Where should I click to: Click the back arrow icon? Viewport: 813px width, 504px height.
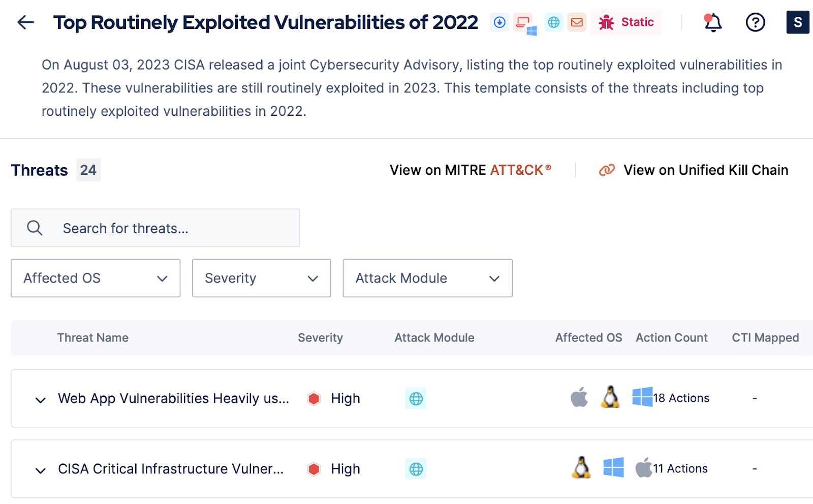pyautogui.click(x=25, y=22)
